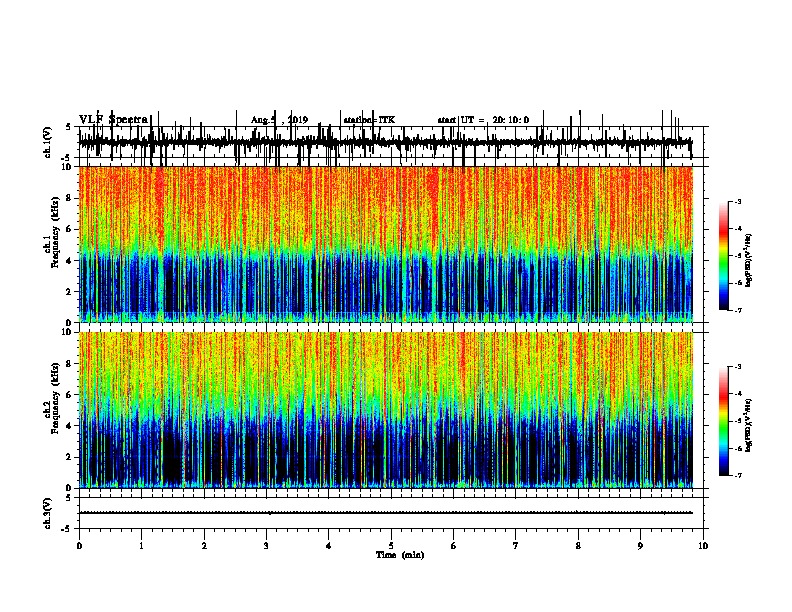Click the 'station=ITK' header text
Image resolution: width=792 pixels, height=612 pixels.
369,120
